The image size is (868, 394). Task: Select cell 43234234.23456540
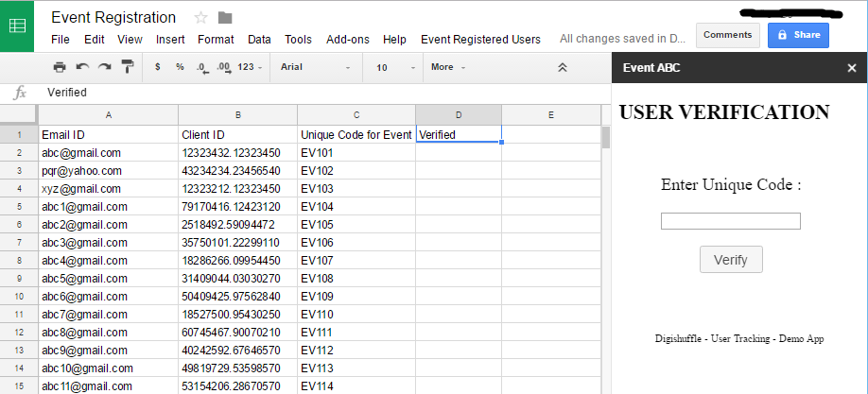[x=238, y=171]
